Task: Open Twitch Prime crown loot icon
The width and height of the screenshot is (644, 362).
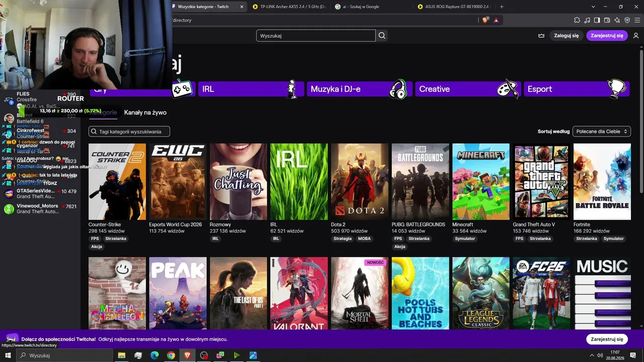Action: coord(541,36)
